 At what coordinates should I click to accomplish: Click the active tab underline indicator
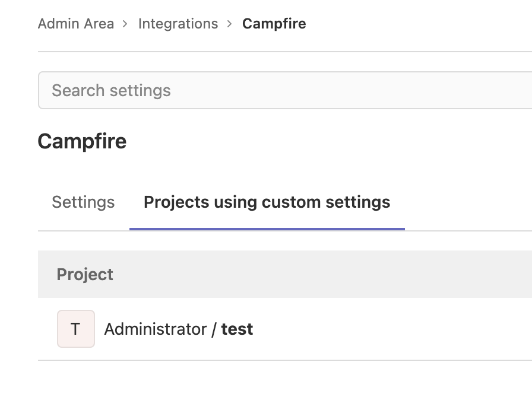click(266, 226)
